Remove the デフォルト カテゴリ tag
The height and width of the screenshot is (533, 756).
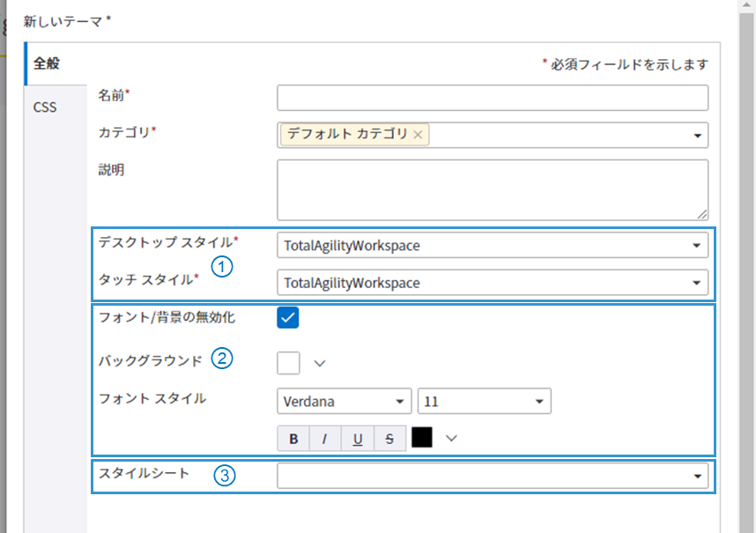tap(419, 135)
